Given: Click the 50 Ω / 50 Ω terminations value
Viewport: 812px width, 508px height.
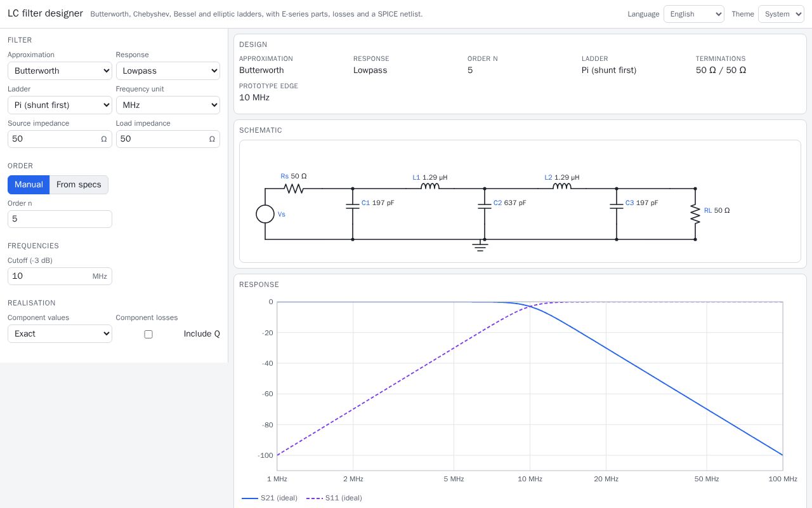Looking at the screenshot, I should pyautogui.click(x=721, y=70).
